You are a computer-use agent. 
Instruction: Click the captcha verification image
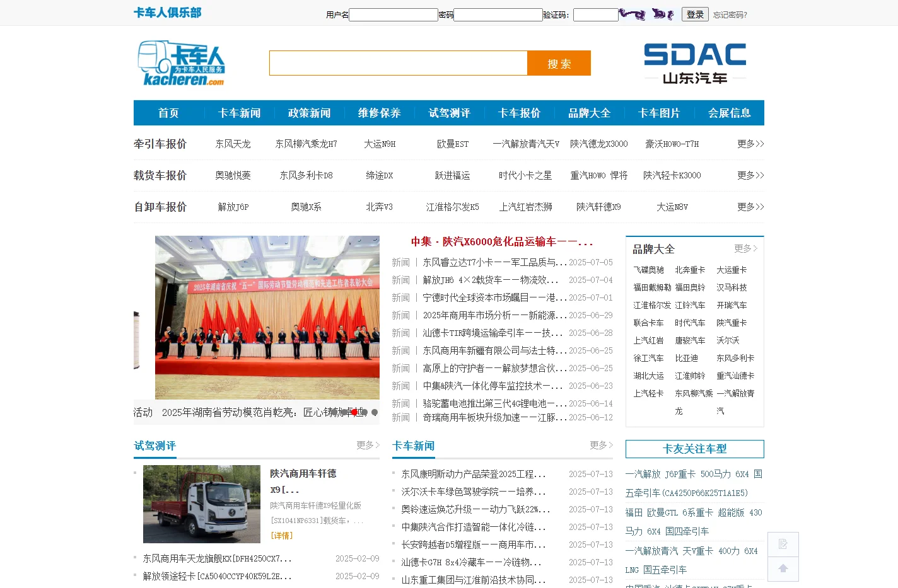[647, 14]
